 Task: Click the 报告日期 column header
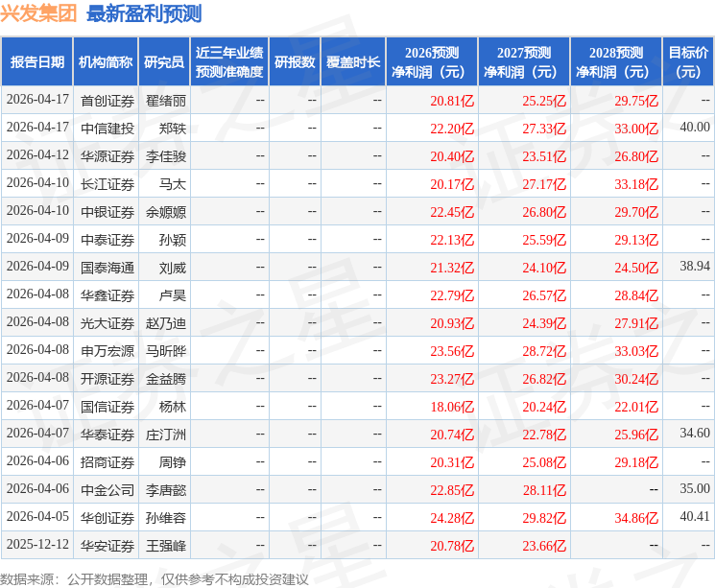pos(36,61)
